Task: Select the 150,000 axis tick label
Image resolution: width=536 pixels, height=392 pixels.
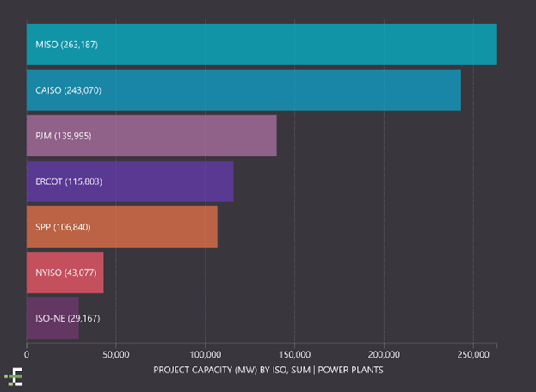Action: [x=294, y=354]
